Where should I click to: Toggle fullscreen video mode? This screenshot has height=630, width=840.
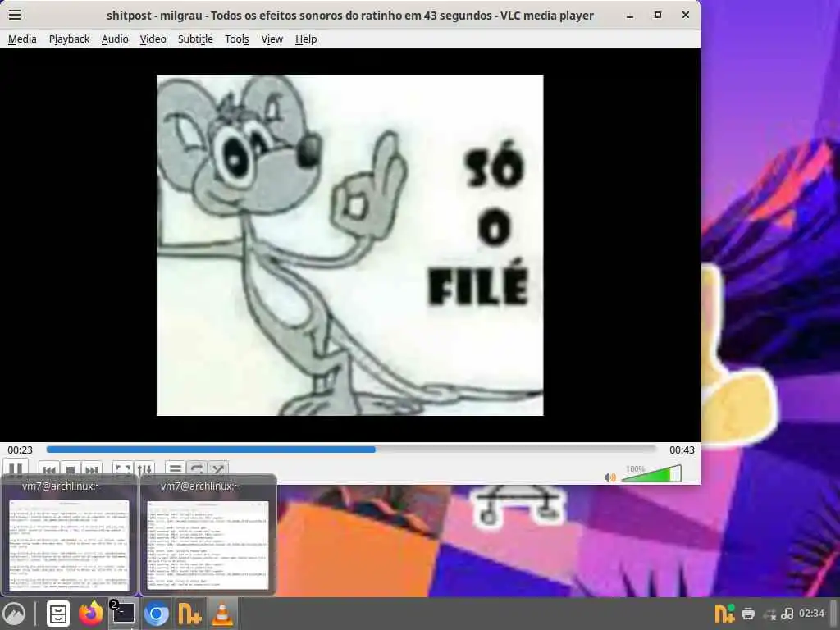[123, 469]
